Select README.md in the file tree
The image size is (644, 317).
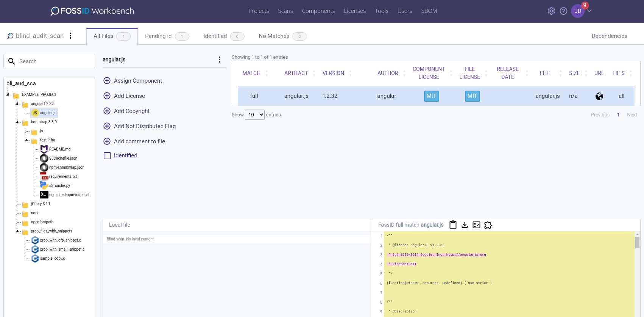60,149
